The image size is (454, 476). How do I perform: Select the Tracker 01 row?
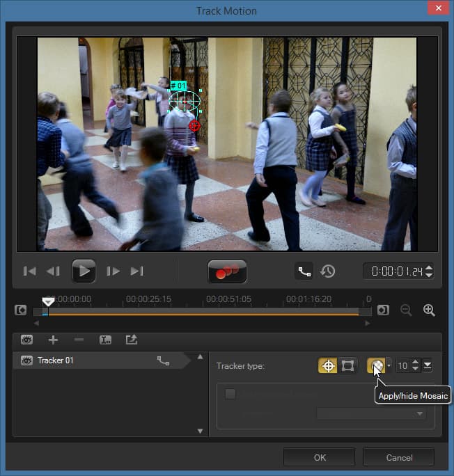click(102, 360)
